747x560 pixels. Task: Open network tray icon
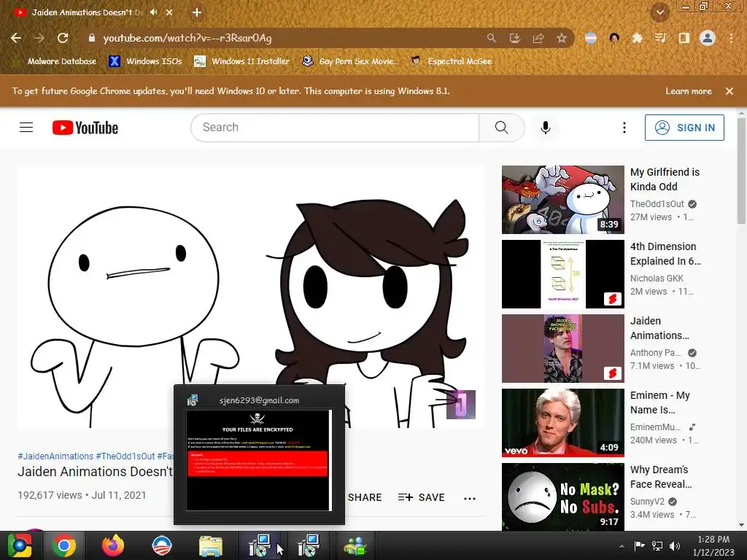coord(657,545)
